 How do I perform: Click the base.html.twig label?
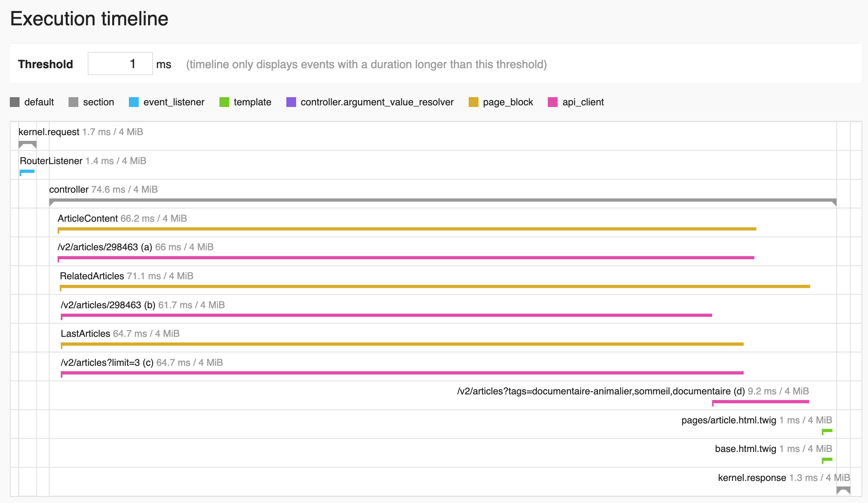[774, 449]
